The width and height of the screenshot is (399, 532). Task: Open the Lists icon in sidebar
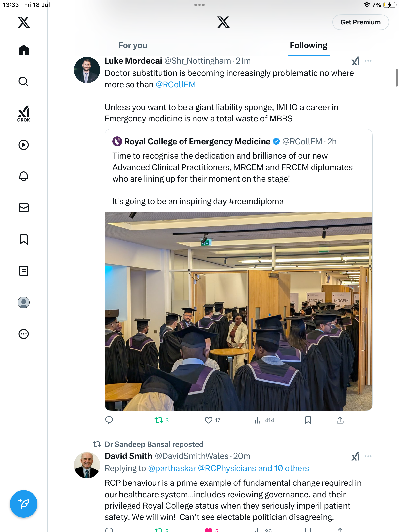tap(24, 271)
